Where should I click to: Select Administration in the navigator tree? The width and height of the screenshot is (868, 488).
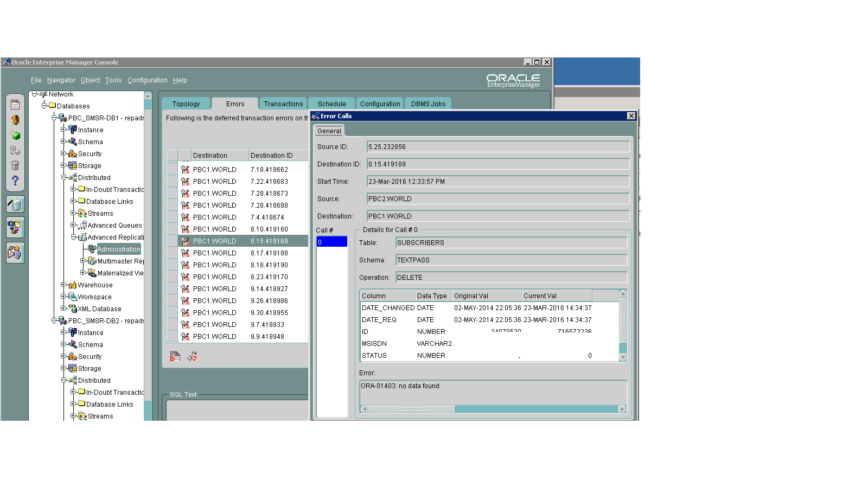click(x=119, y=249)
